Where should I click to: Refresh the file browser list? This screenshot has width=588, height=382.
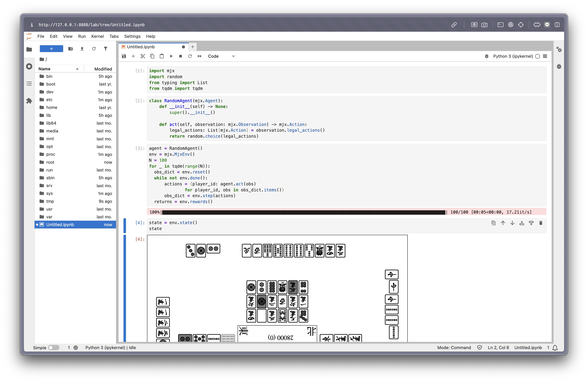click(x=94, y=49)
